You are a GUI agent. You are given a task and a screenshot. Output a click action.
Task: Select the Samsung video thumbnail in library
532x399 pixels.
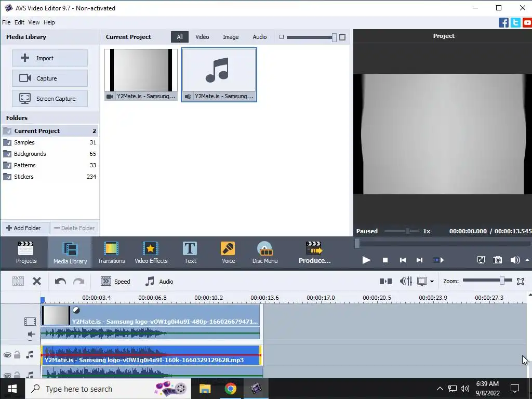141,75
